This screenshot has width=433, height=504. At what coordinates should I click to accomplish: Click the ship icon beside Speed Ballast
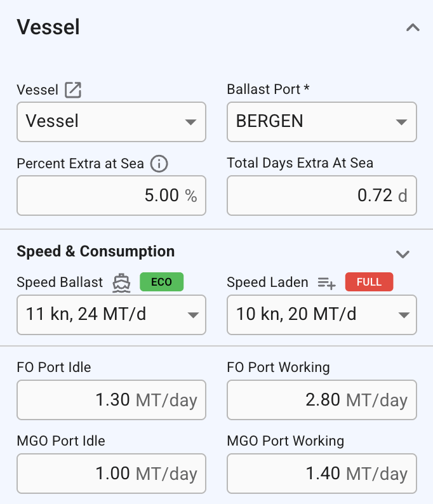[121, 282]
